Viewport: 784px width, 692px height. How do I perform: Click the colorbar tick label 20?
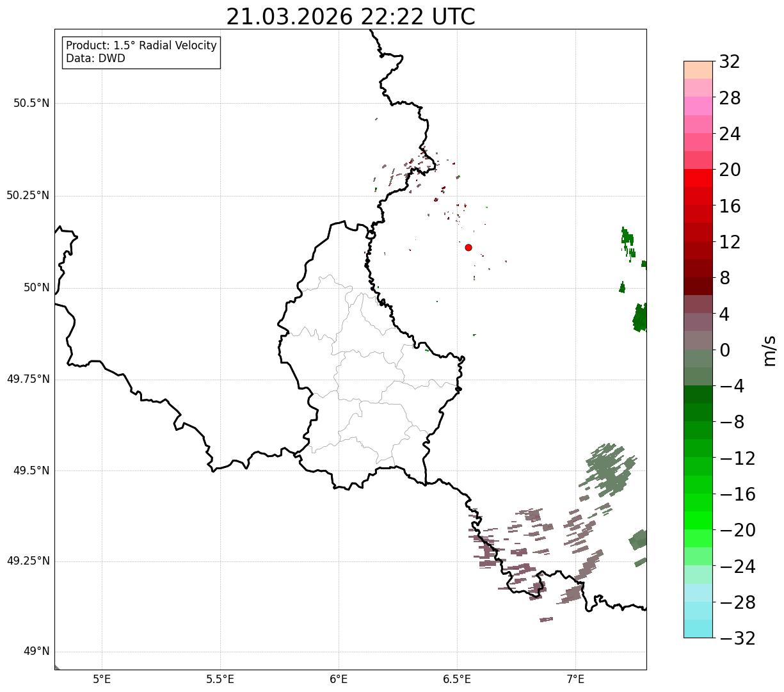[x=730, y=170]
